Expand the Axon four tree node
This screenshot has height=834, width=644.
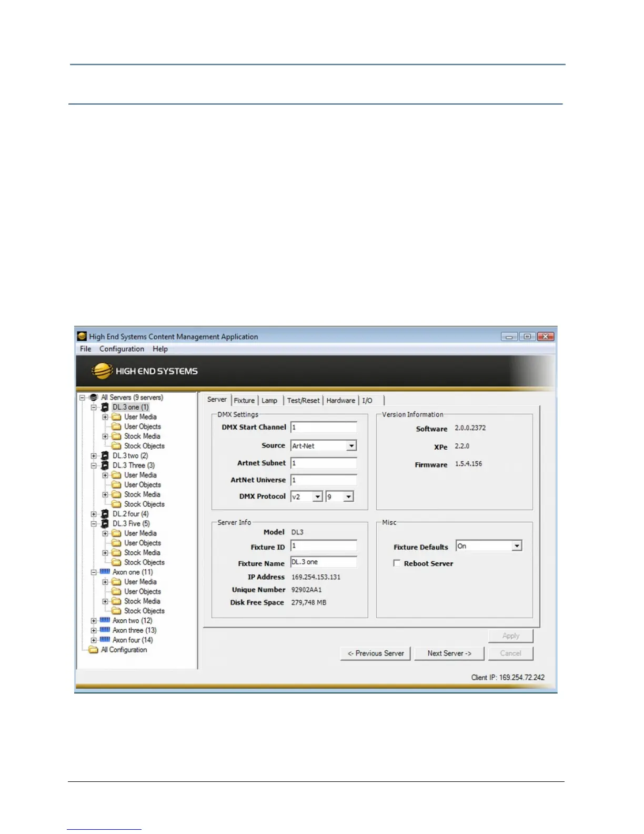[94, 640]
